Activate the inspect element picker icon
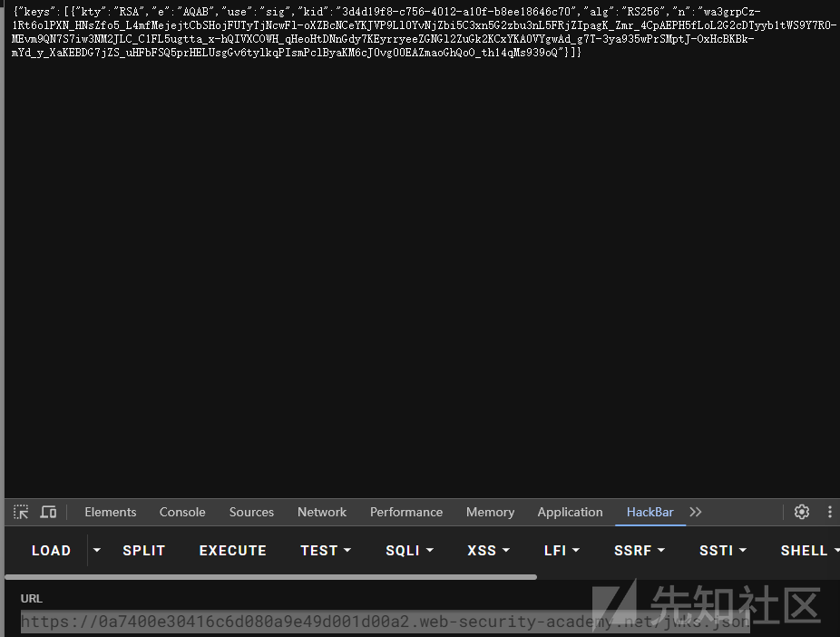This screenshot has width=840, height=637. pyautogui.click(x=21, y=512)
